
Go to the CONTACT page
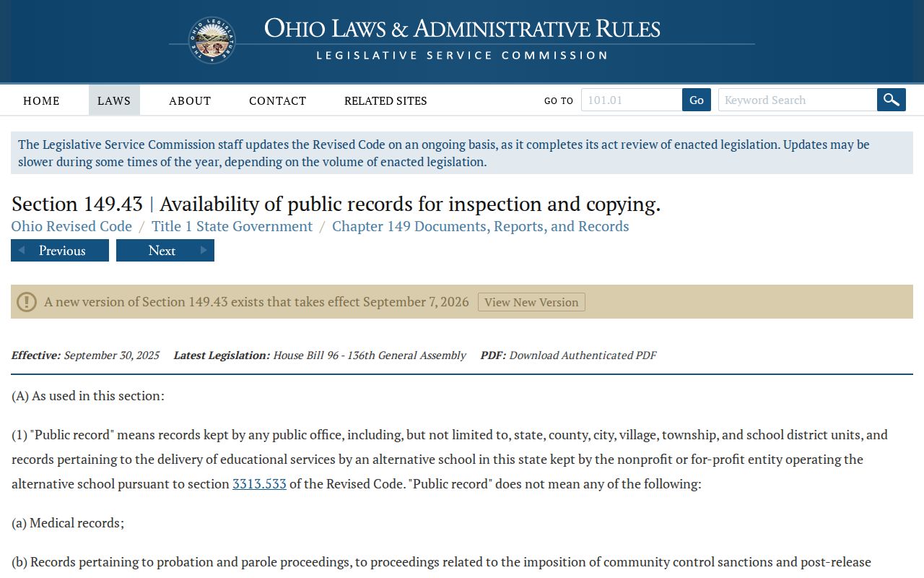click(278, 100)
